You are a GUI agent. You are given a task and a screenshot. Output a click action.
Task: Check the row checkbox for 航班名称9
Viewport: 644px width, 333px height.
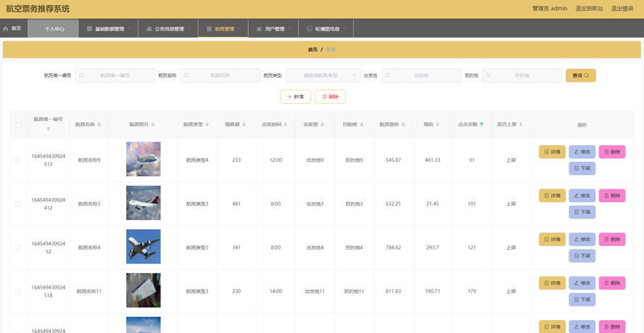tap(18, 160)
